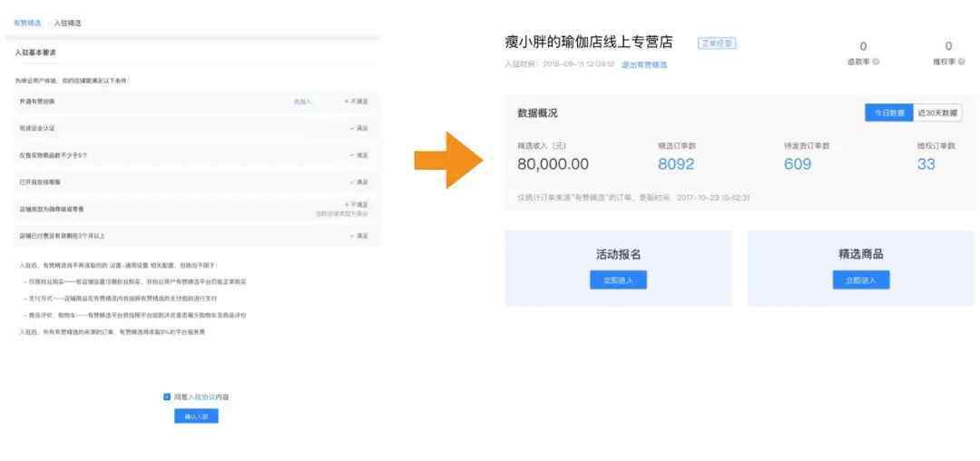
Task: Click 立即进入 under 活动报名
Action: [618, 280]
